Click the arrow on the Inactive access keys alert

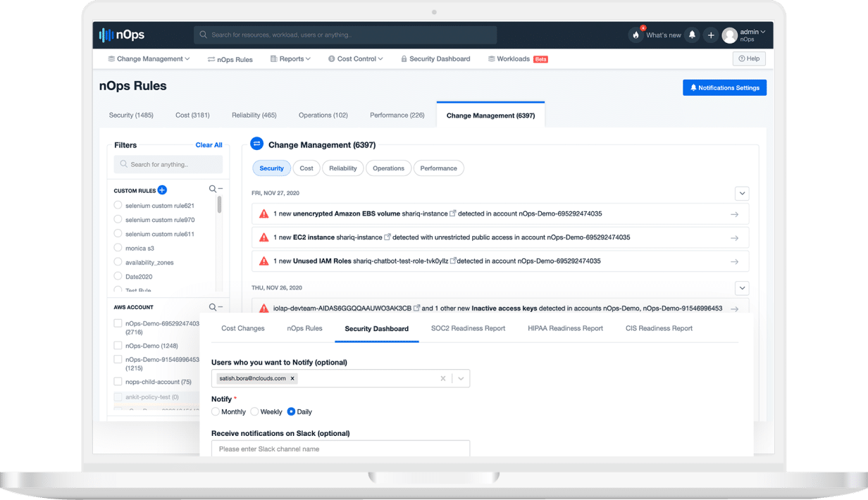point(734,308)
